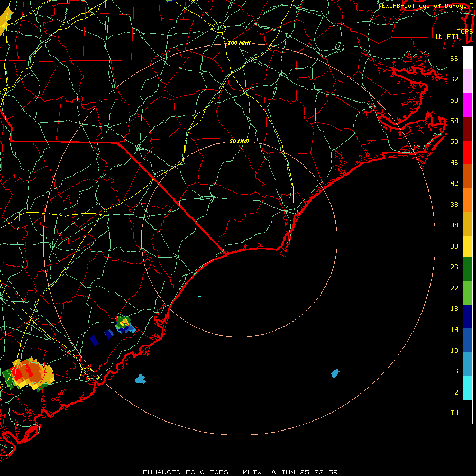This screenshot has height=476, width=476.
Task: Click the ENHANCED ECHO TOPS caption text
Action: (x=186, y=472)
